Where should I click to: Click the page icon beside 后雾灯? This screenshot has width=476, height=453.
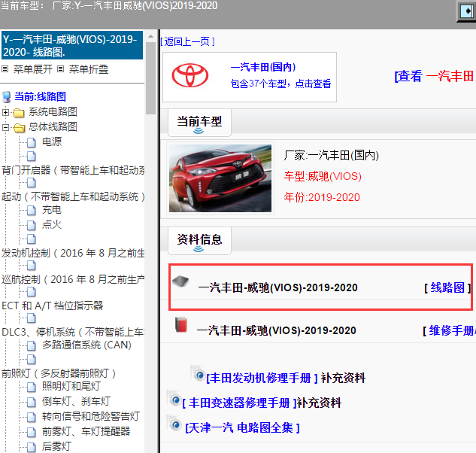(32, 447)
